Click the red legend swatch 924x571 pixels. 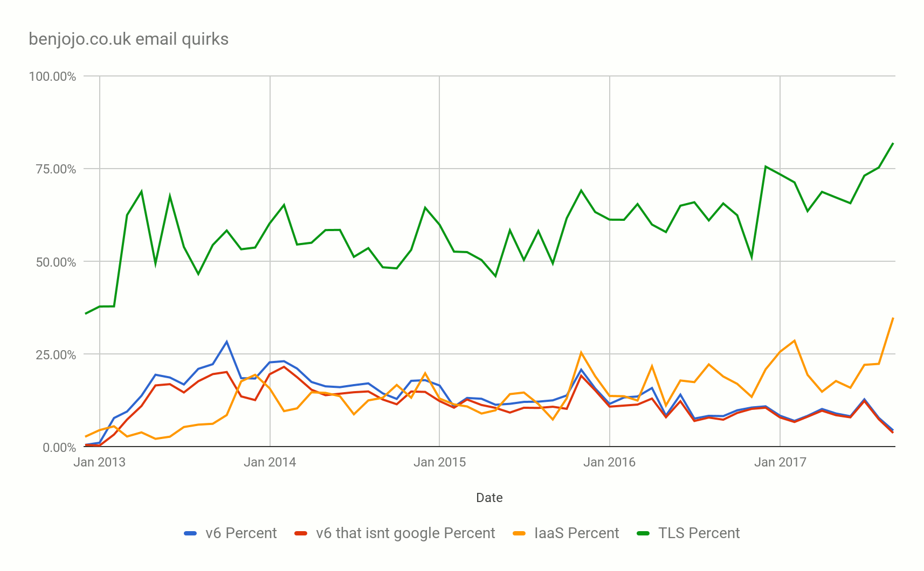point(301,533)
